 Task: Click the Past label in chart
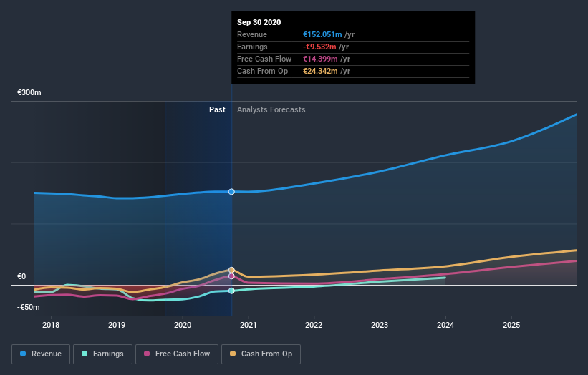[217, 109]
